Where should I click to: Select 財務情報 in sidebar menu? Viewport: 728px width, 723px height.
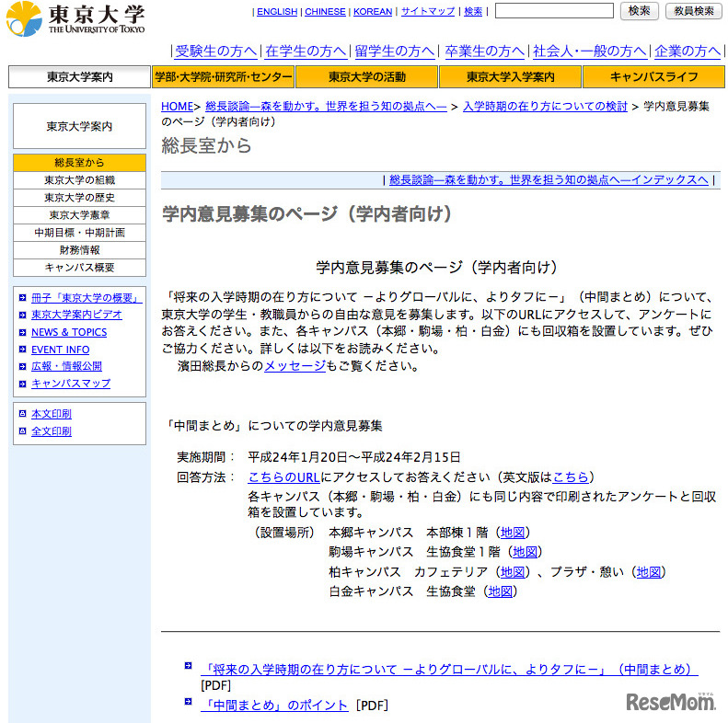tap(79, 250)
